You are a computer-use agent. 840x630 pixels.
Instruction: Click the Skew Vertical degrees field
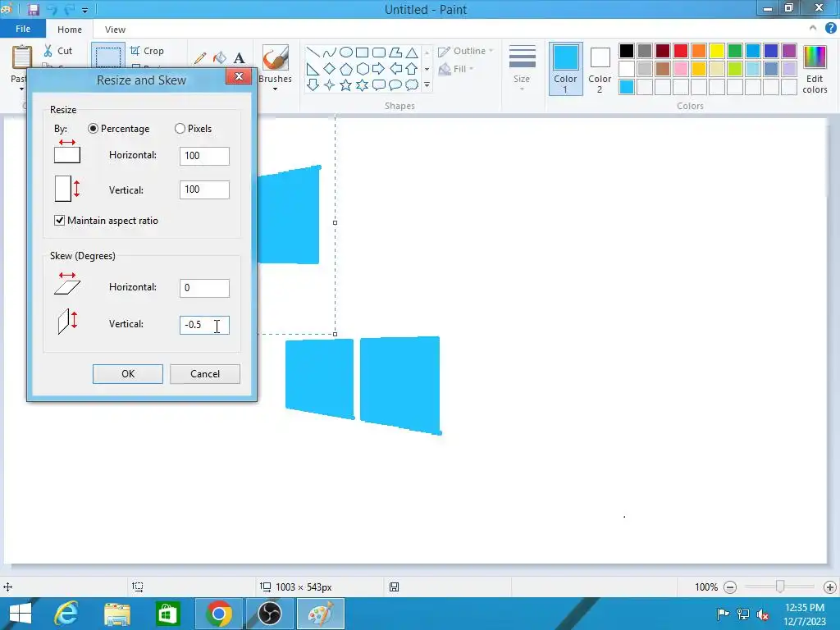pos(204,325)
